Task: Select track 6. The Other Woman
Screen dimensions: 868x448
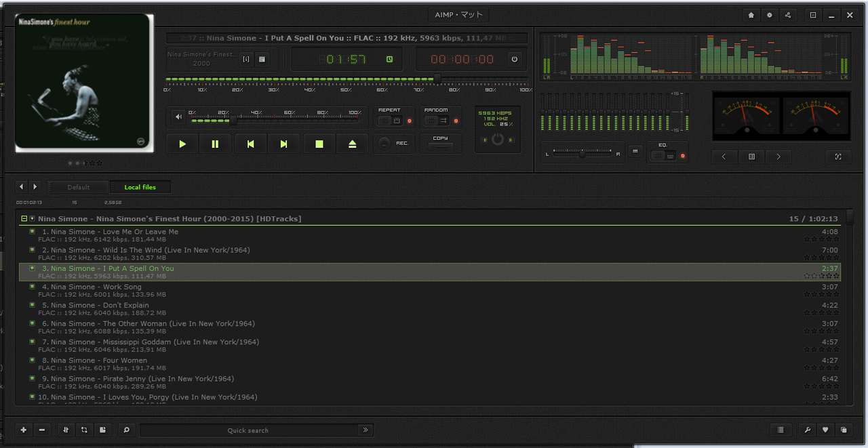Action: (430, 327)
